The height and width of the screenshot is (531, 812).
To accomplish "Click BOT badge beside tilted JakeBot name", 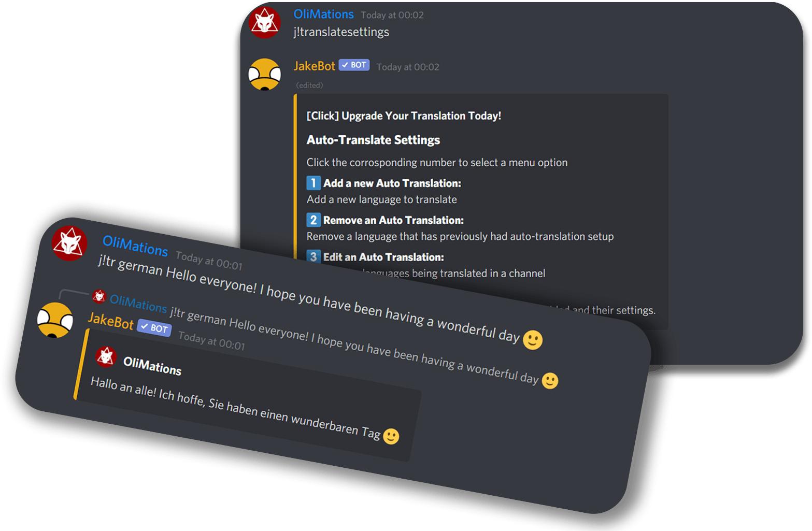I will tap(154, 327).
